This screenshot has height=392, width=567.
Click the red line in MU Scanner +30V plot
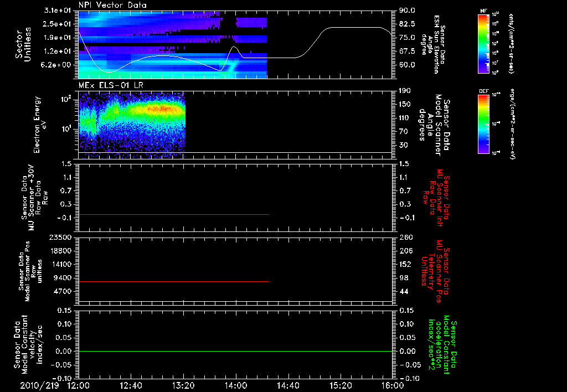coord(173,214)
